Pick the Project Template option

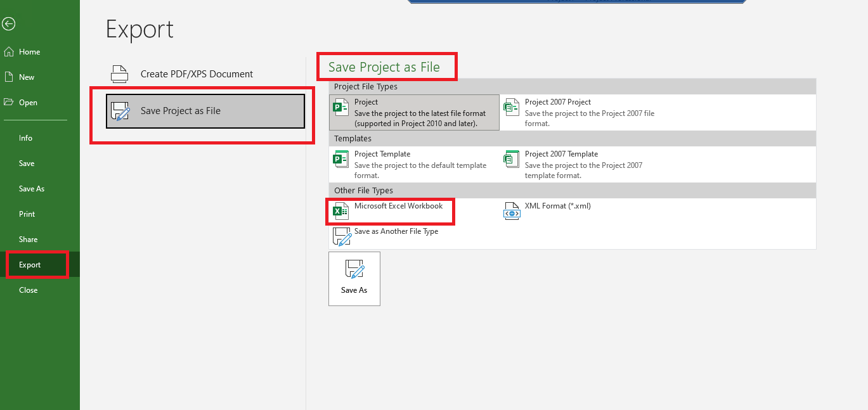(x=414, y=165)
